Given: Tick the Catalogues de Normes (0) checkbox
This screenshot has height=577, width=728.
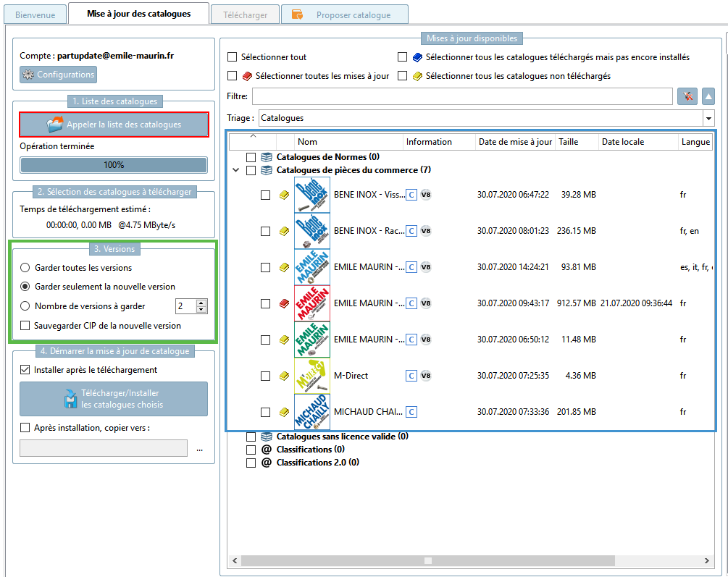Looking at the screenshot, I should click(x=251, y=157).
